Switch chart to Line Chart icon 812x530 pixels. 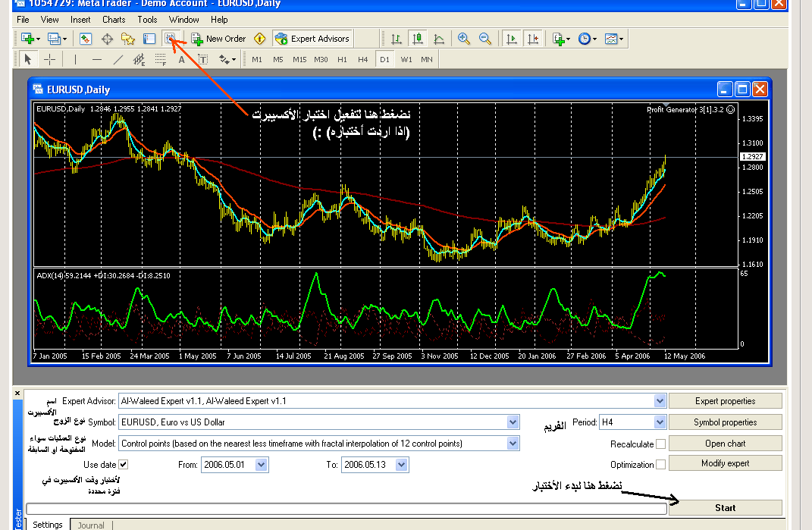point(439,39)
